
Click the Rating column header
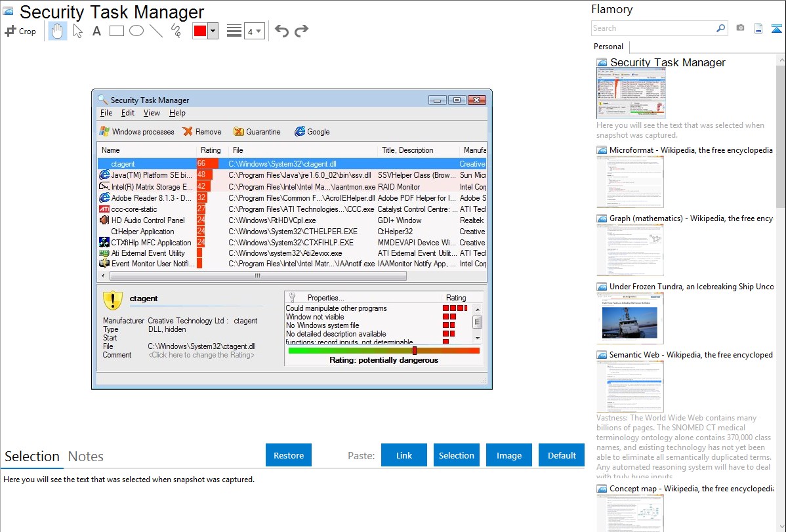213,150
